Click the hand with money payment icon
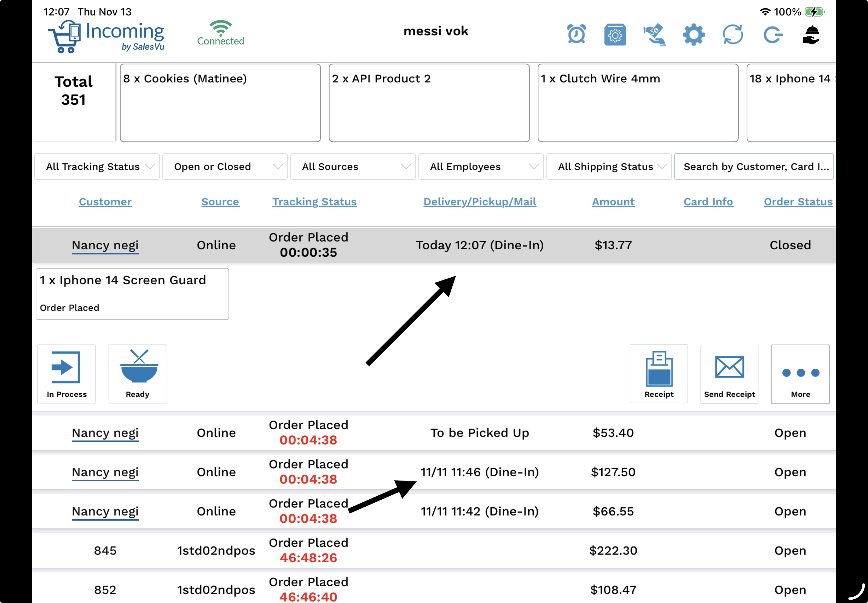The width and height of the screenshot is (868, 603). [655, 35]
